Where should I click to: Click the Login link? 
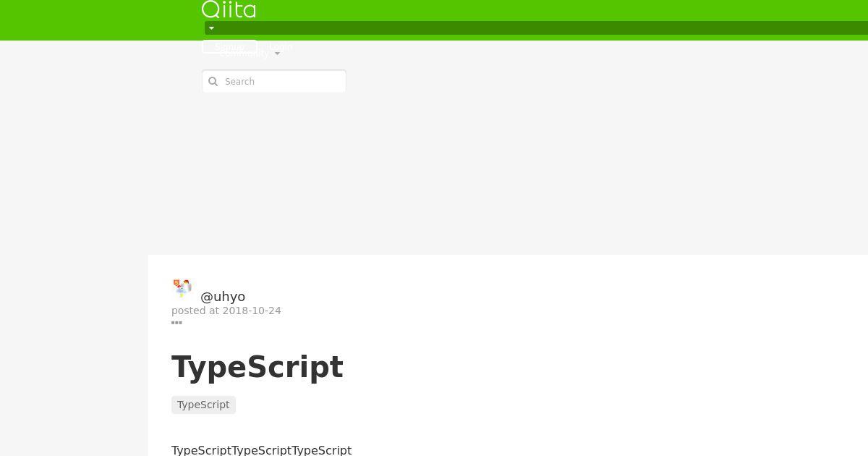click(x=281, y=46)
